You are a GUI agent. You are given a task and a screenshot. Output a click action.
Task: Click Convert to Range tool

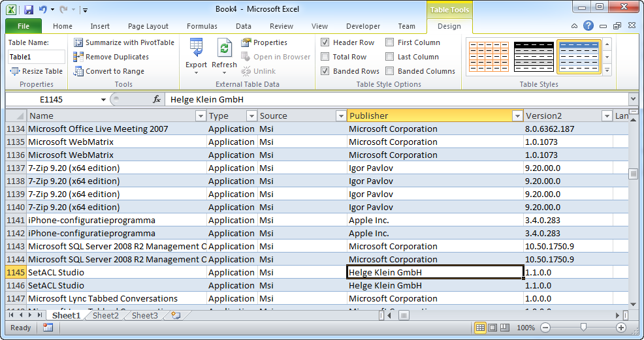(109, 71)
